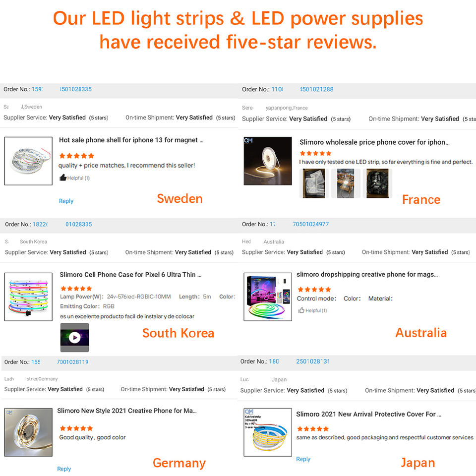The height and width of the screenshot is (476, 476).
Task: Click the star rating in the Germany review
Action: pos(76,428)
